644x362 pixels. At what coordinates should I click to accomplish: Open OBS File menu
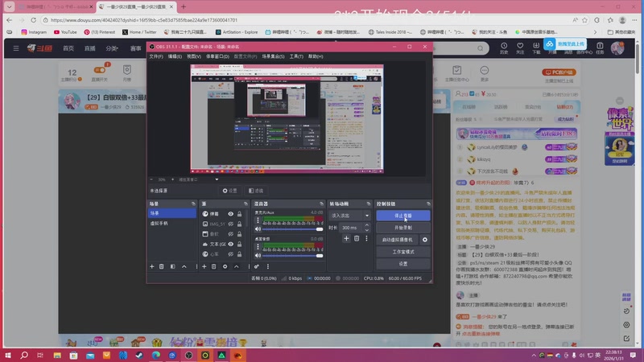155,56
